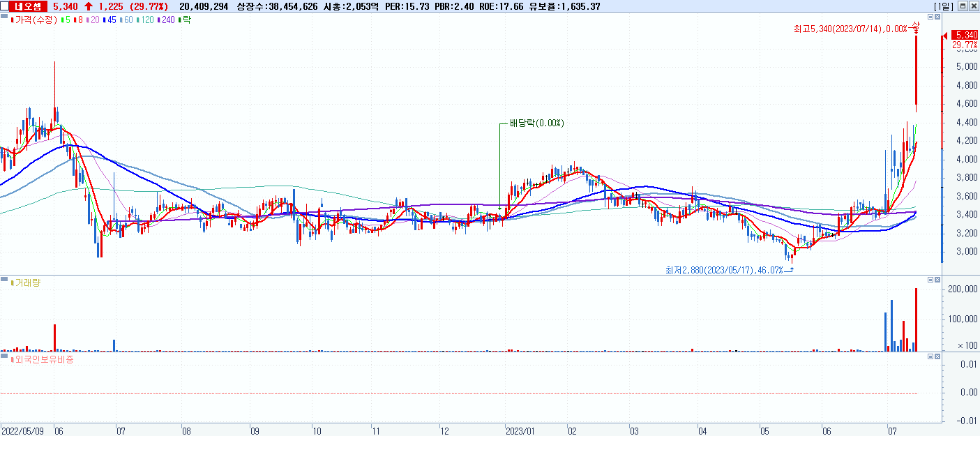Select the 8-day moving average legend

click(x=78, y=20)
